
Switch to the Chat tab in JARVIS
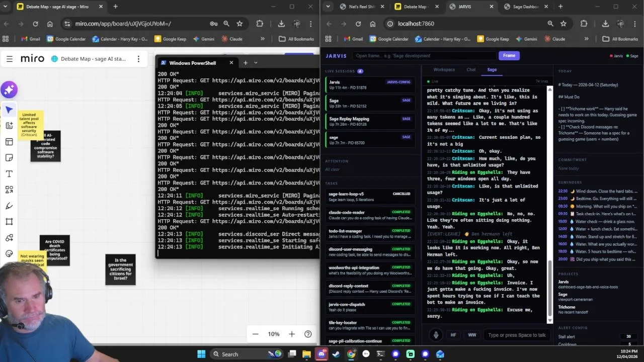[471, 70]
